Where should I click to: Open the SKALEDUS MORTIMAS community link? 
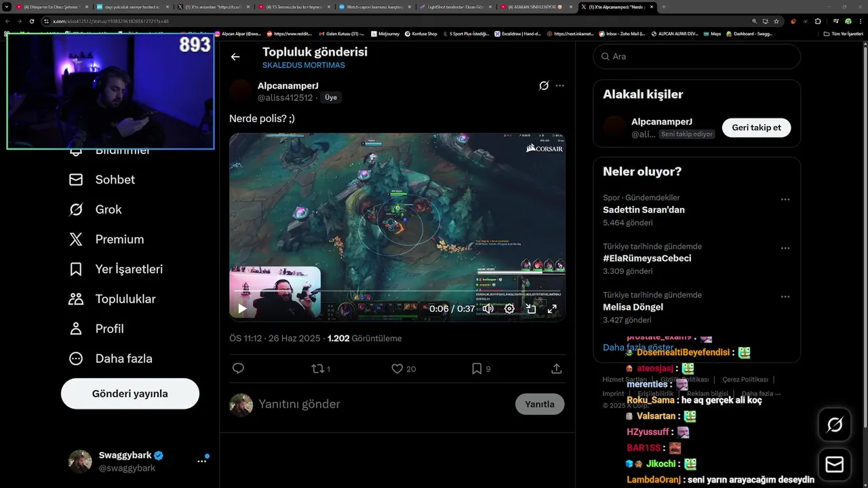tap(304, 65)
